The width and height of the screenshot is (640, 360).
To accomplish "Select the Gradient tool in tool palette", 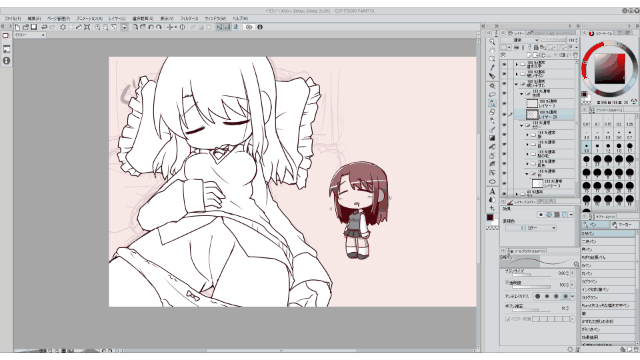I will tap(492, 138).
